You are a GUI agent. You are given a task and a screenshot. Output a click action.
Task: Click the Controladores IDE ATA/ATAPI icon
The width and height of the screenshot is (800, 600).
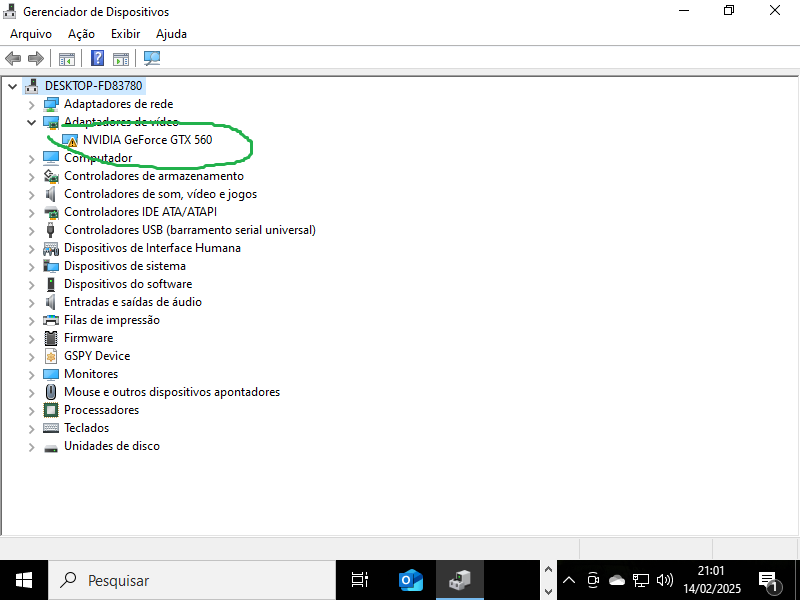click(51, 212)
